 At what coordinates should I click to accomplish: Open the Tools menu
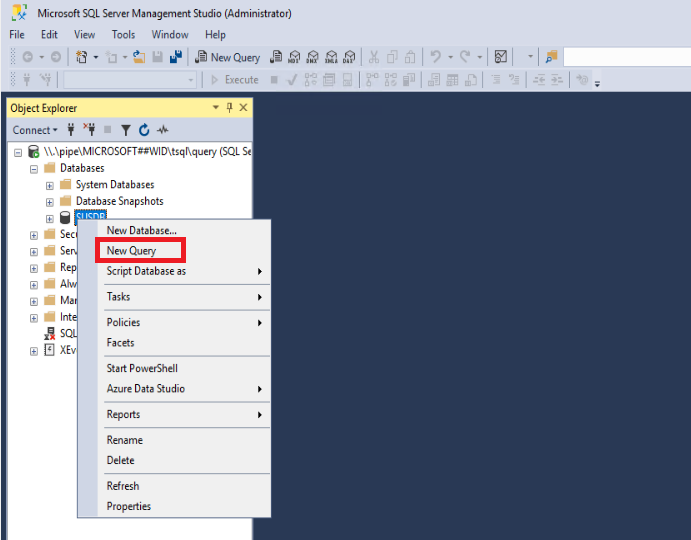123,34
